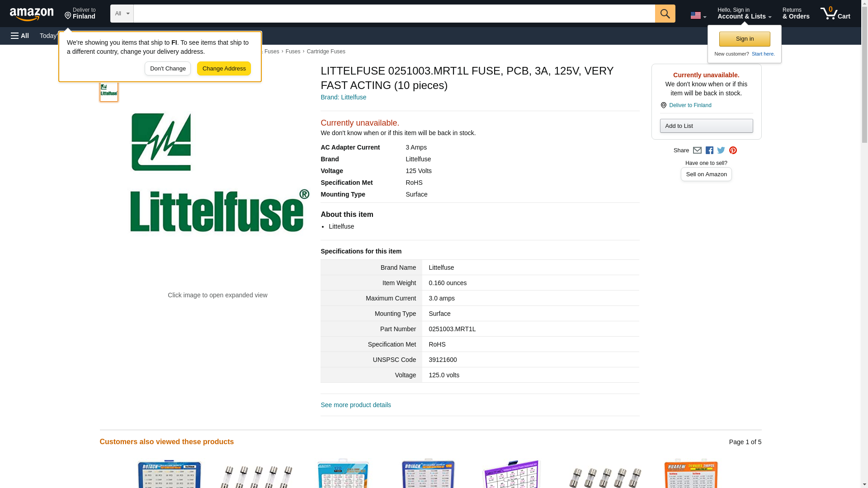Screen dimensions: 868x488
Task: Focus the Amazon search input field
Action: [x=393, y=14]
